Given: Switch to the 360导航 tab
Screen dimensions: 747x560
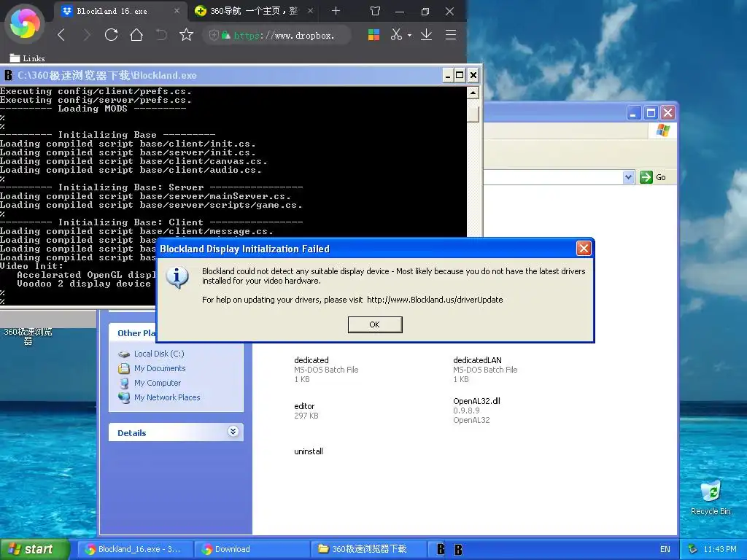Looking at the screenshot, I should coord(254,11).
